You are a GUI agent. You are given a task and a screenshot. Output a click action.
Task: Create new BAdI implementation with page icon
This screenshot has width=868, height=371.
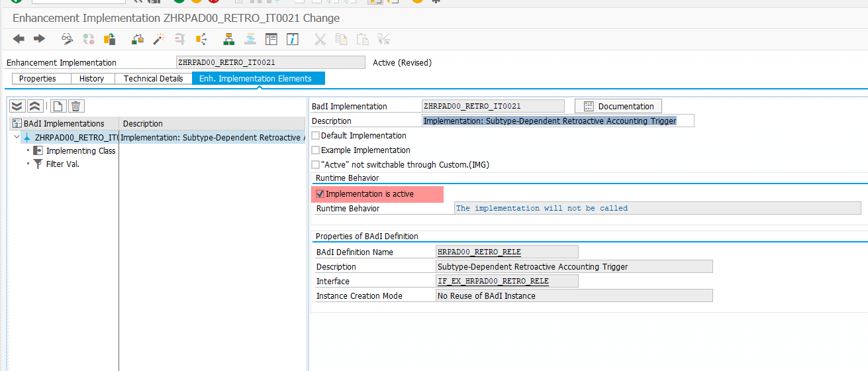(58, 106)
